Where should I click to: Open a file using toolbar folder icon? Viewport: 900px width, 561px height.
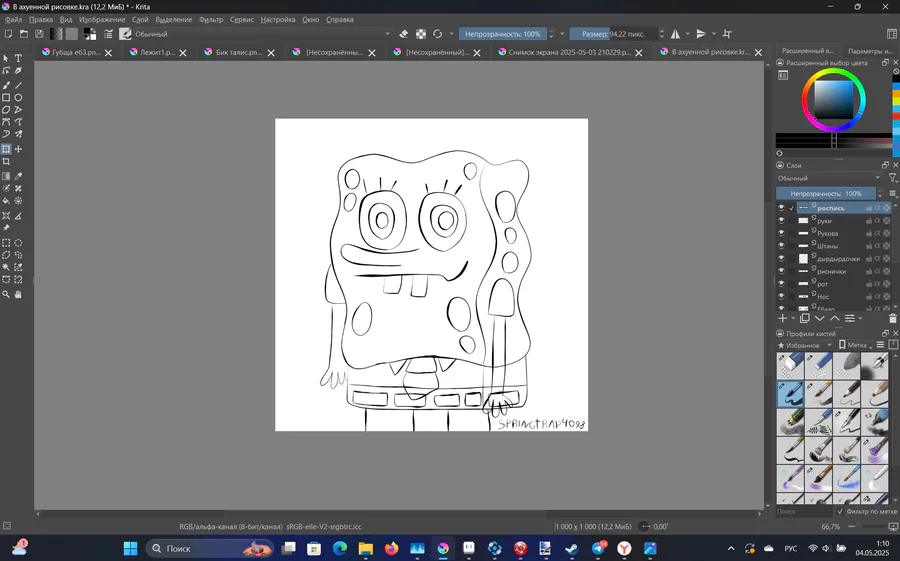tap(24, 34)
